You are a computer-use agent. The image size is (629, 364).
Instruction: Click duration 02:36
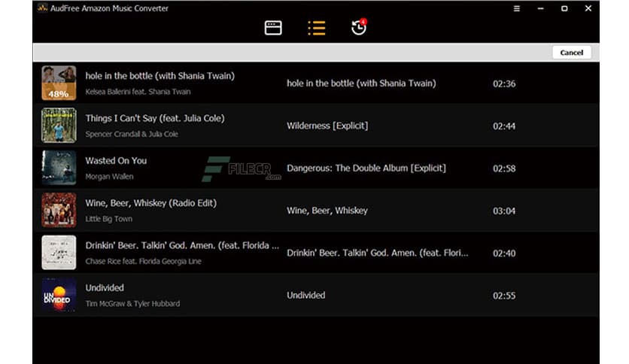pyautogui.click(x=504, y=83)
